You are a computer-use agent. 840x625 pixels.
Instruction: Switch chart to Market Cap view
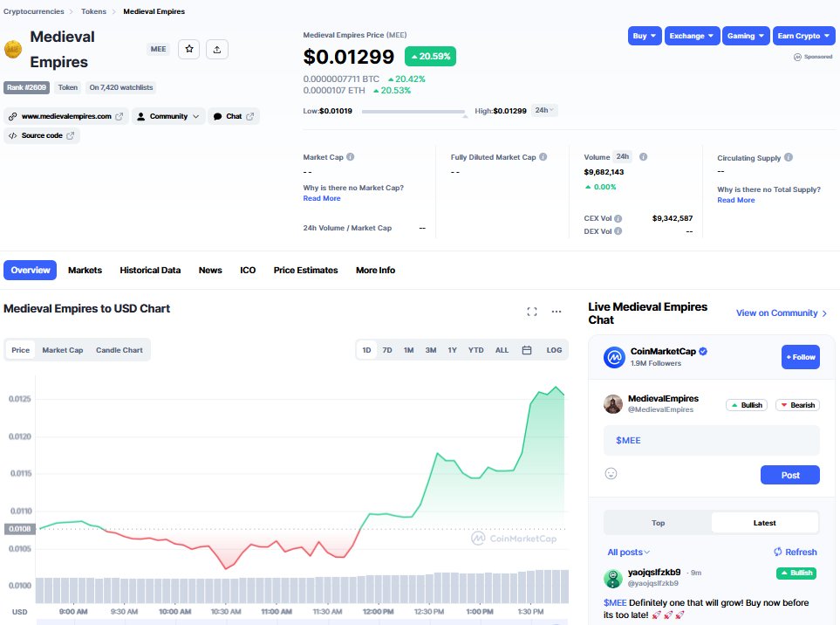pyautogui.click(x=63, y=350)
